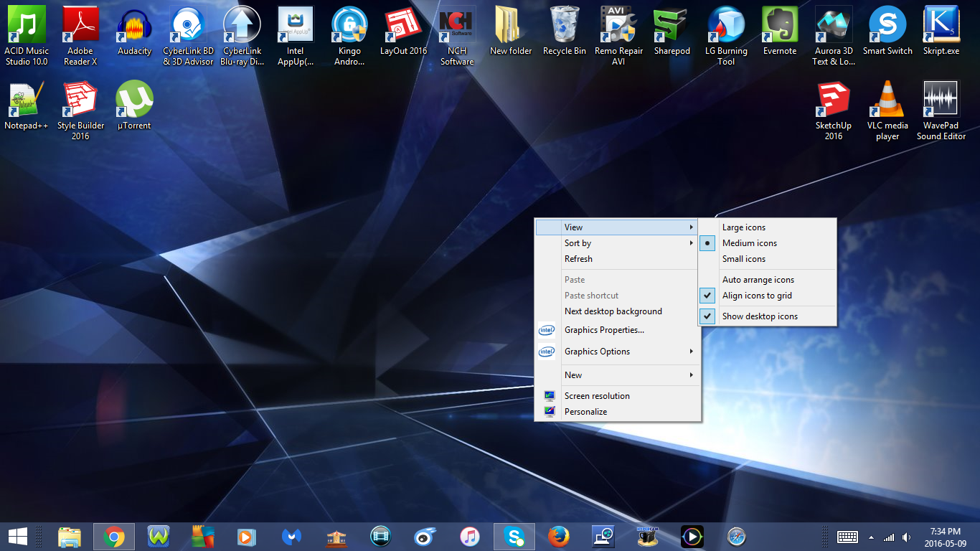Open Safari compass icon in taskbar
Image resolution: width=980 pixels, height=551 pixels.
pyautogui.click(x=736, y=537)
